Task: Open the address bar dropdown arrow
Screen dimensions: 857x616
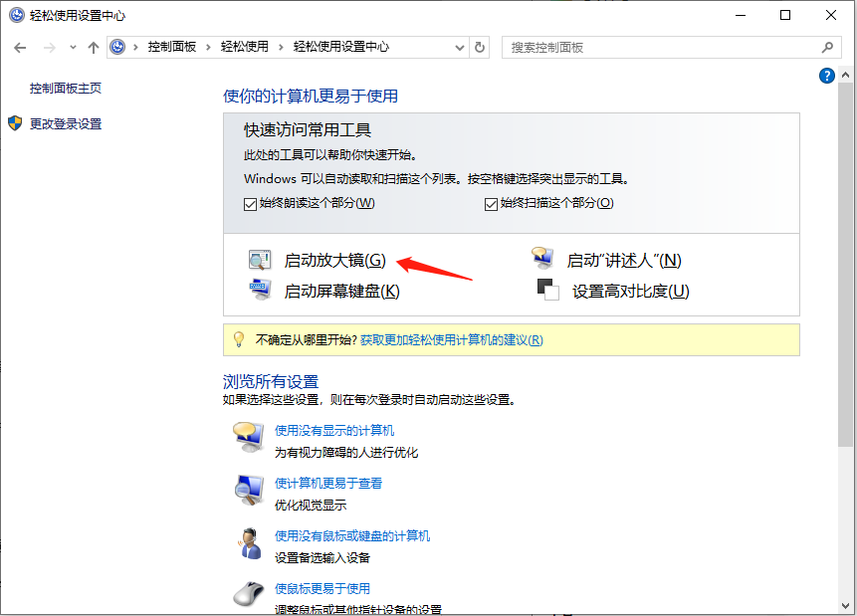Action: pos(459,47)
